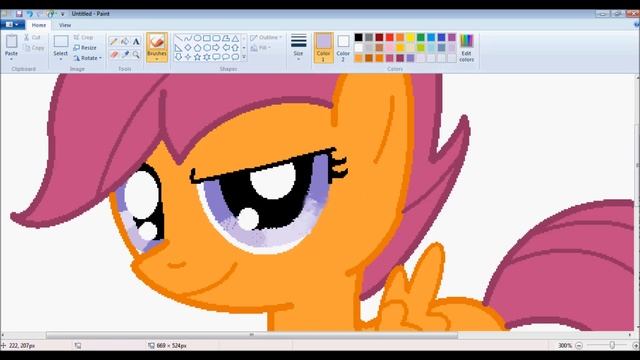Screen dimensions: 640x360
Task: Select the Text tool
Action: click(136, 41)
